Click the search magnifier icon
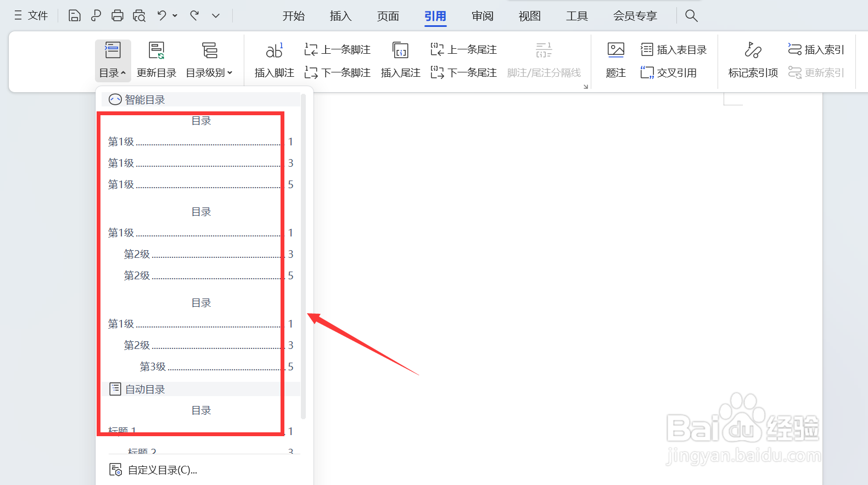The width and height of the screenshot is (868, 485). click(x=691, y=16)
